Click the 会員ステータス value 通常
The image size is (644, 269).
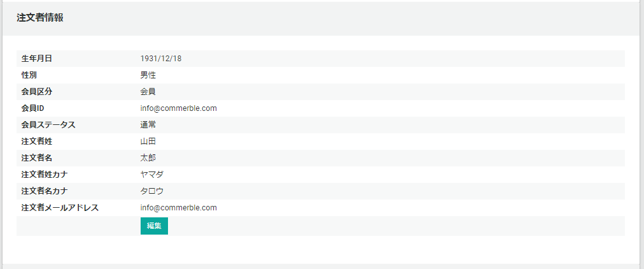[x=148, y=125]
